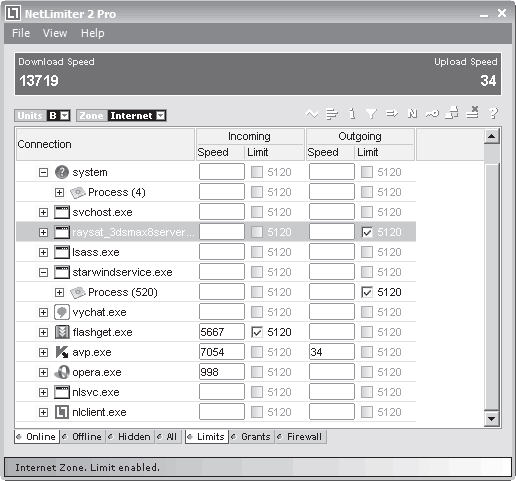The image size is (516, 481).
Task: Open the View menu
Action: pyautogui.click(x=55, y=33)
